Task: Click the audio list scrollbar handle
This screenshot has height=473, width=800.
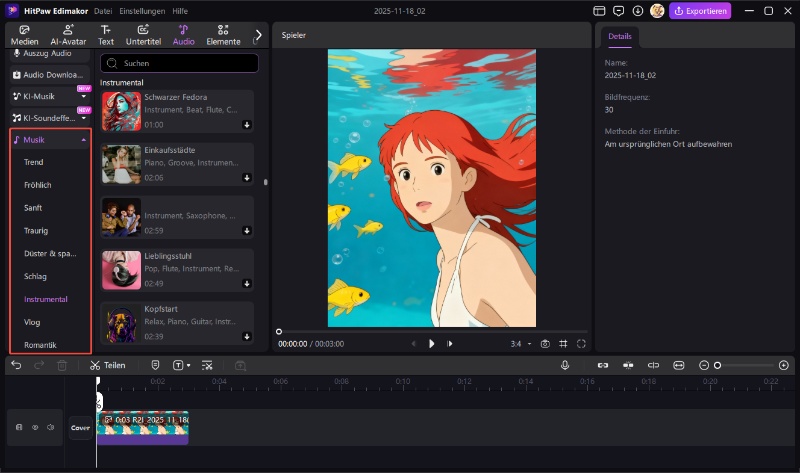Action: [265, 182]
